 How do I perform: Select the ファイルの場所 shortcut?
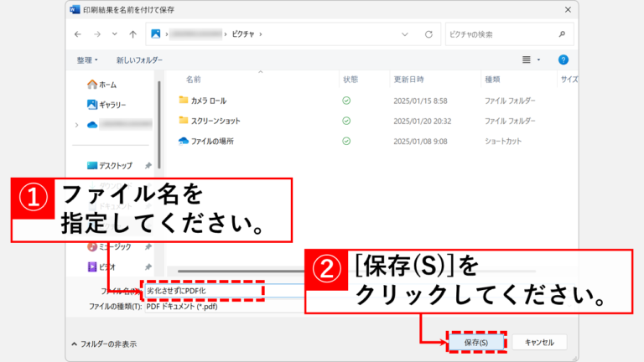coord(211,141)
